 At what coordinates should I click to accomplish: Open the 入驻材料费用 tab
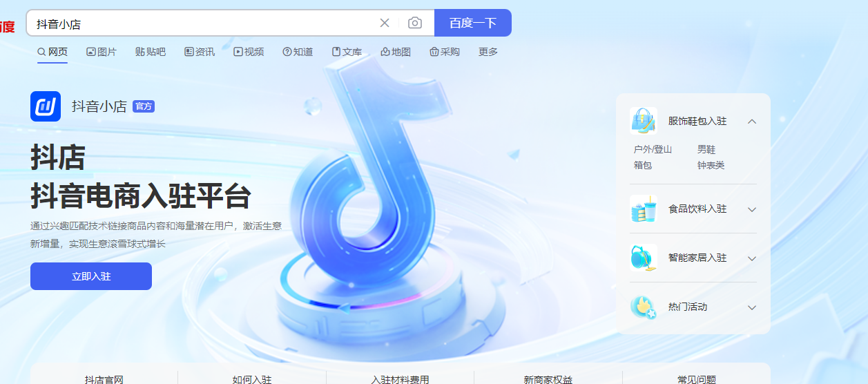(400, 379)
